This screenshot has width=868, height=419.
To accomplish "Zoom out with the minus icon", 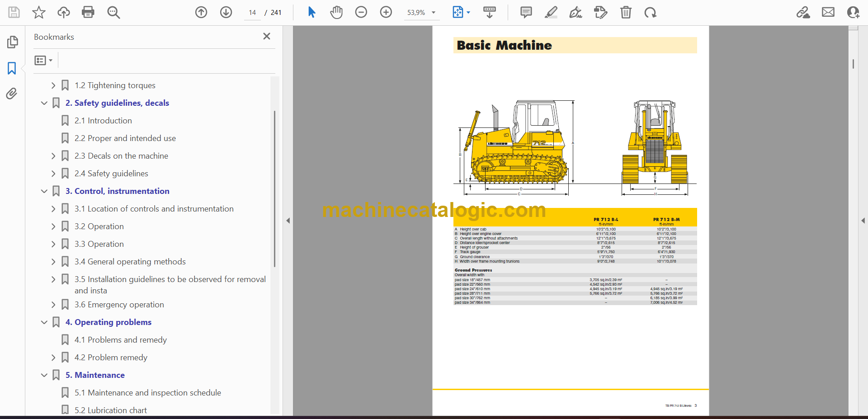I will (361, 12).
